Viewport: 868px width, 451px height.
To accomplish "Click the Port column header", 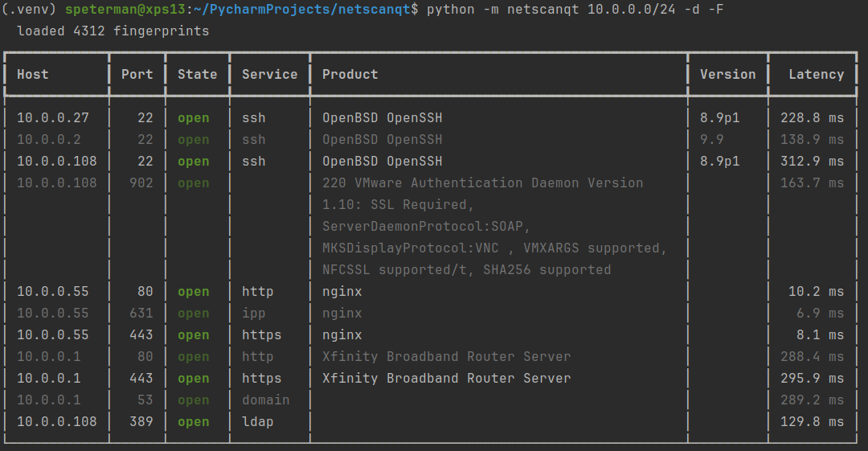I will point(137,74).
